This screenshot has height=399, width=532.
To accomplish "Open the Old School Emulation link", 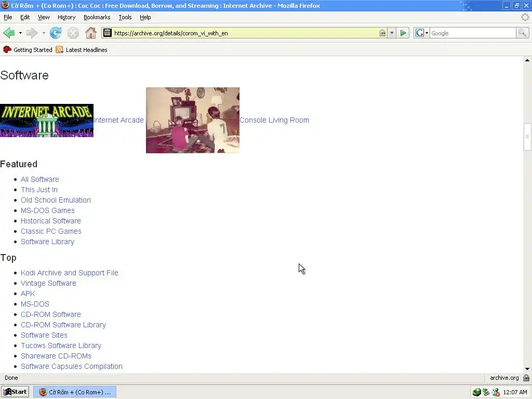I will point(56,200).
